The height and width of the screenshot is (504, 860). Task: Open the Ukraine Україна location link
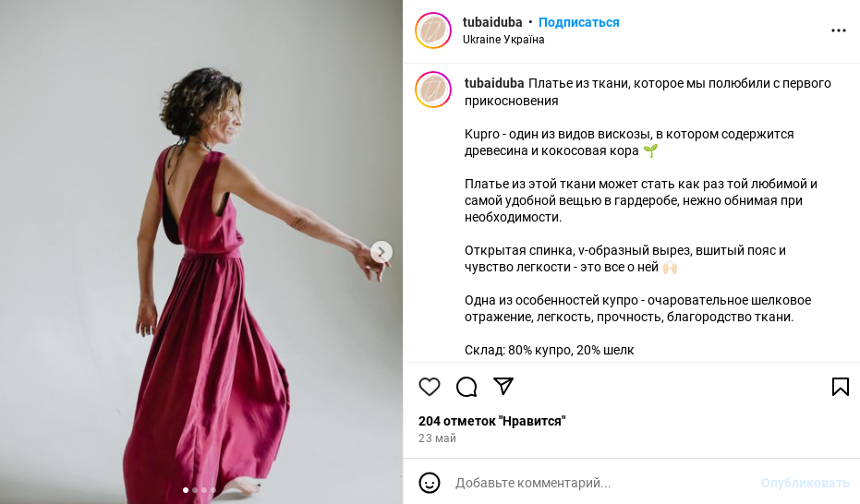pos(503,40)
